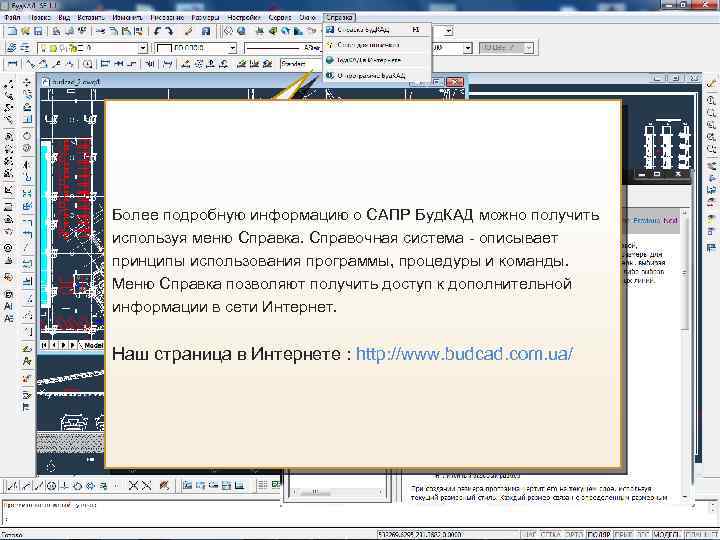The image size is (720, 540).
Task: Open the Настройки menu
Action: 244,17
